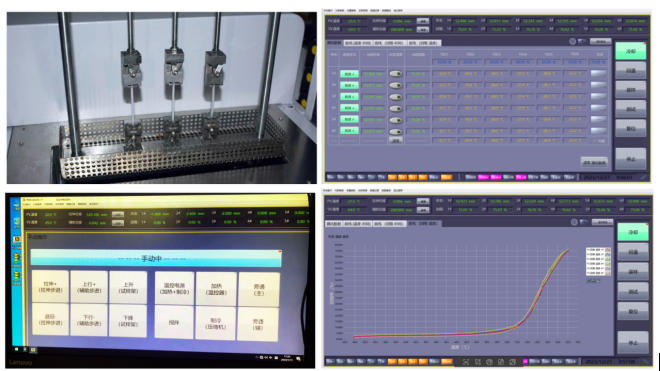Click green status button in third table row
This screenshot has width=660, height=371.
click(349, 97)
